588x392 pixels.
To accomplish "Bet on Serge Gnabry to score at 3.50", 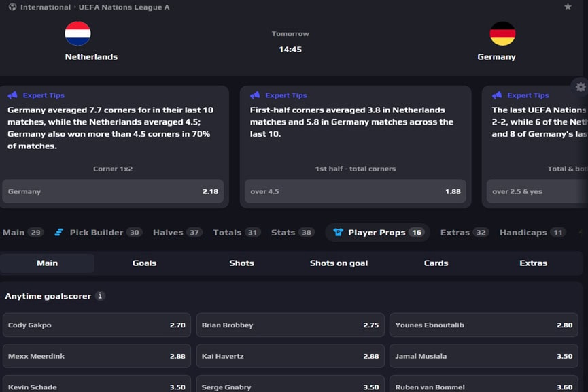I will 290,384.
